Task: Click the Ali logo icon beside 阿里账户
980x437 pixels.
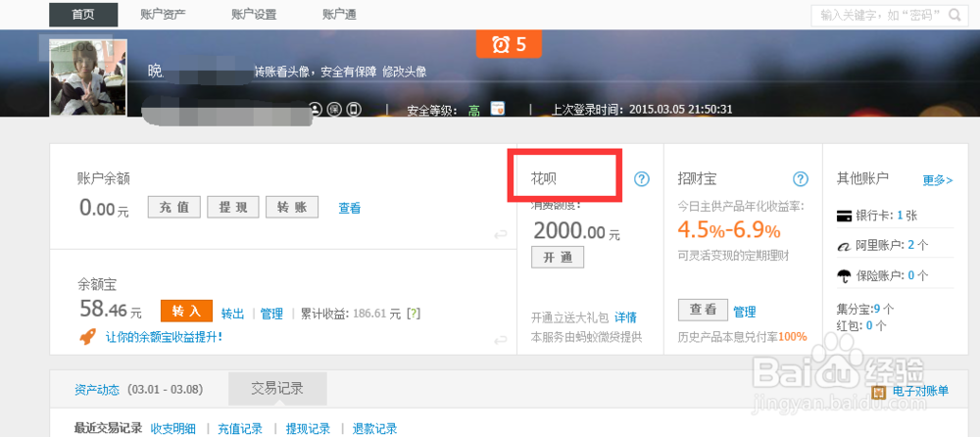Action: click(845, 246)
